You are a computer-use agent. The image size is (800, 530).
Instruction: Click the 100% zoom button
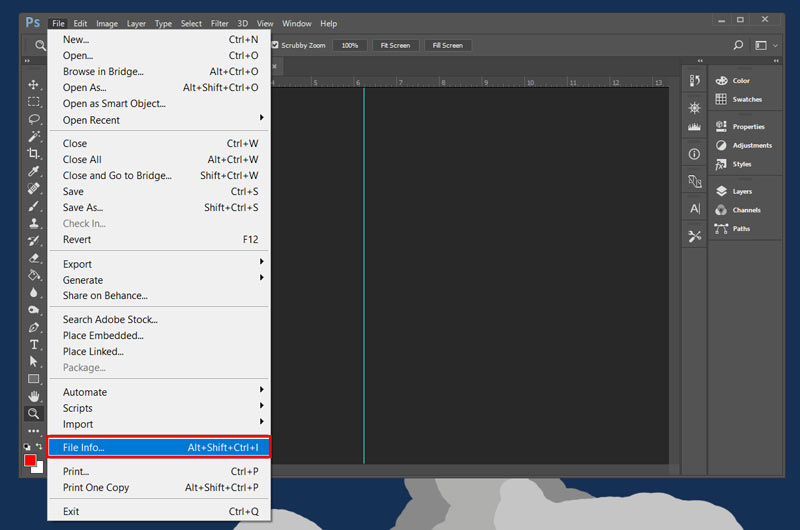[350, 45]
